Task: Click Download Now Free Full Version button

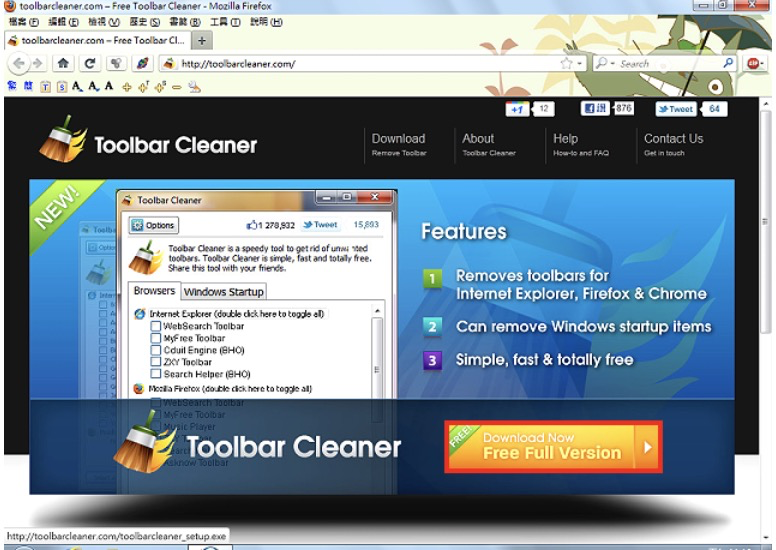Action: click(x=553, y=447)
